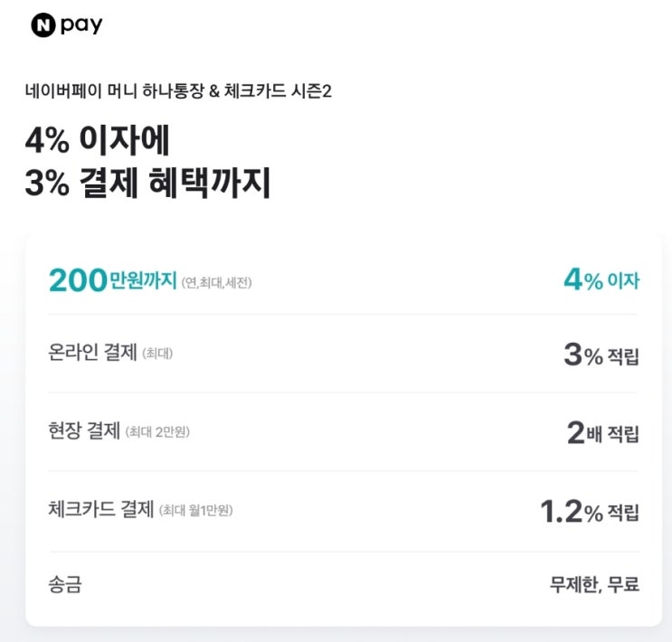The height and width of the screenshot is (642, 672).
Task: Click the '무제한, 무료' value
Action: [594, 584]
